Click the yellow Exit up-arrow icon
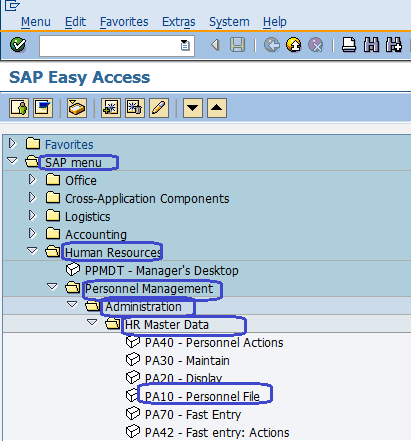This screenshot has width=411, height=441. [294, 45]
